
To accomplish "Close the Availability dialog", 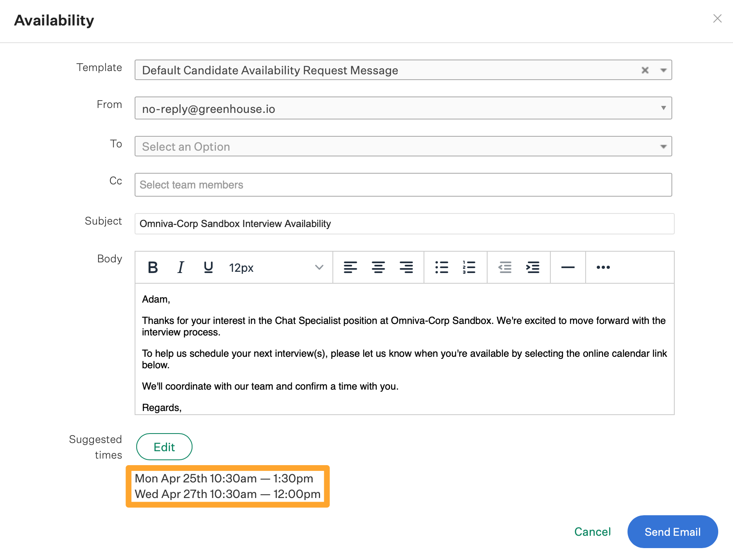I will click(x=717, y=18).
